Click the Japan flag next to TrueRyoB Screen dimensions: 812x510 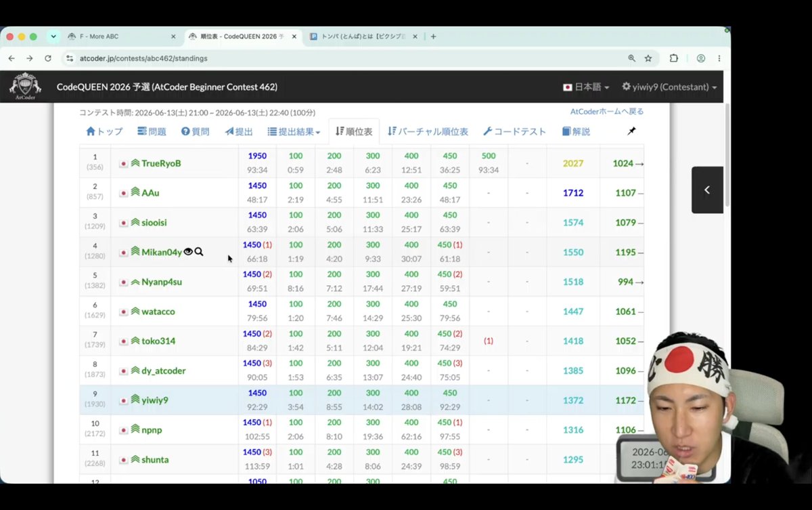click(x=124, y=164)
